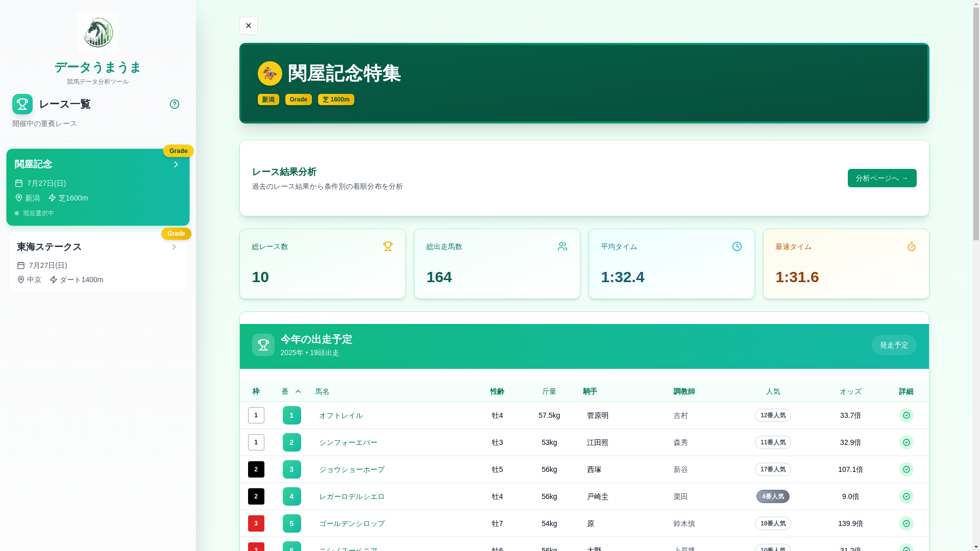
Task: Expand 東海ステークス card chevron arrow
Action: pos(174,247)
